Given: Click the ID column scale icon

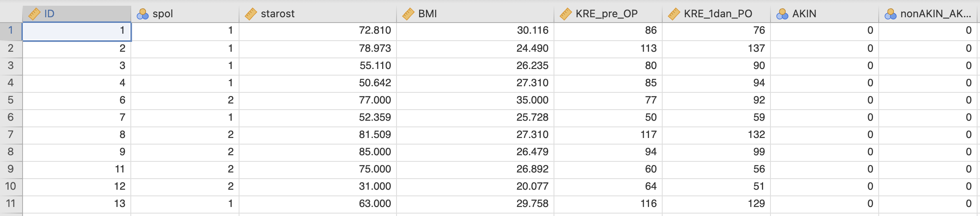Looking at the screenshot, I should tap(34, 14).
